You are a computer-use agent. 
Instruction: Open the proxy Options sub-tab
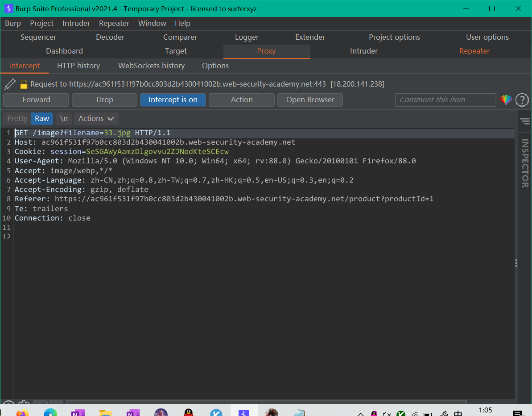pos(215,66)
